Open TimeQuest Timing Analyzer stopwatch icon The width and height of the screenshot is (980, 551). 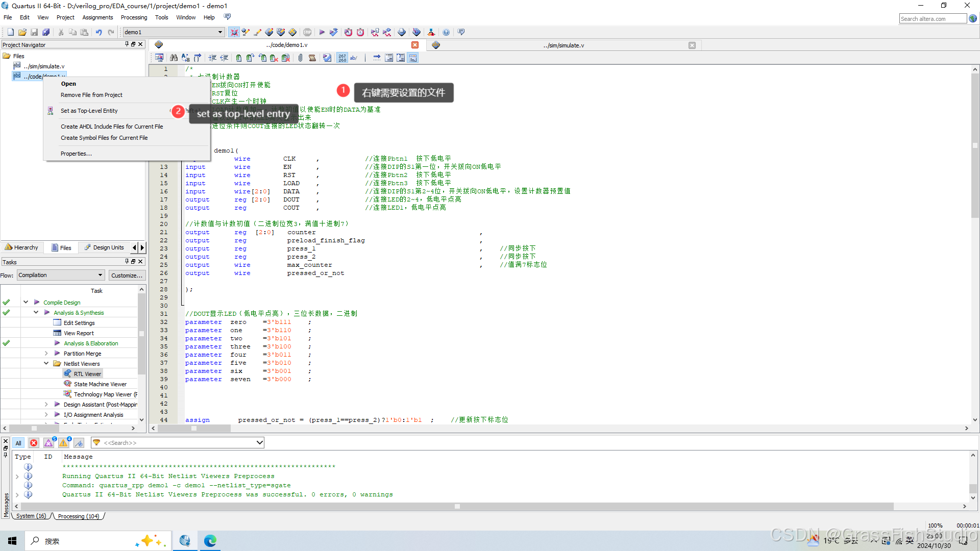click(x=360, y=32)
